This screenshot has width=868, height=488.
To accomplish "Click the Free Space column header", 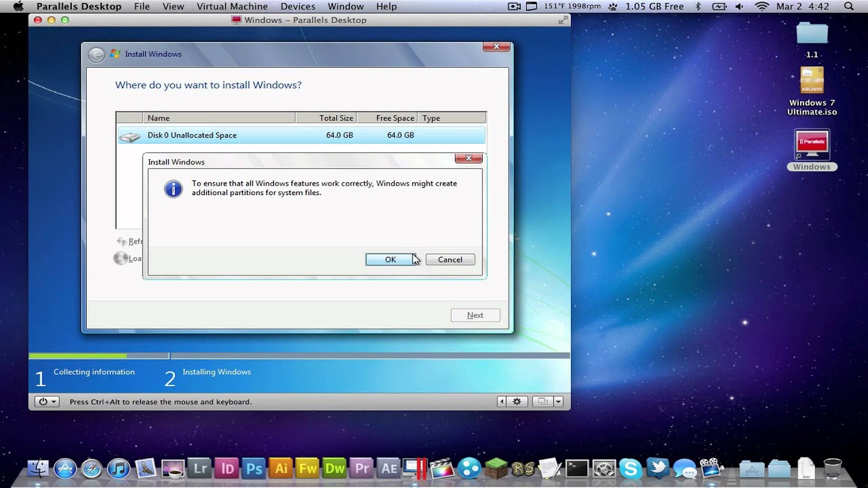I will (387, 118).
